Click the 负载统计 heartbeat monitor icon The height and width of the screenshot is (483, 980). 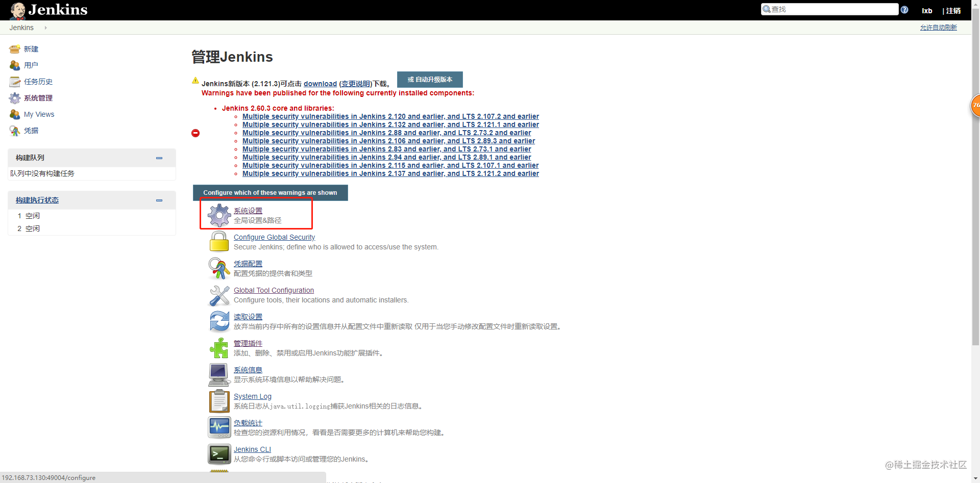219,427
